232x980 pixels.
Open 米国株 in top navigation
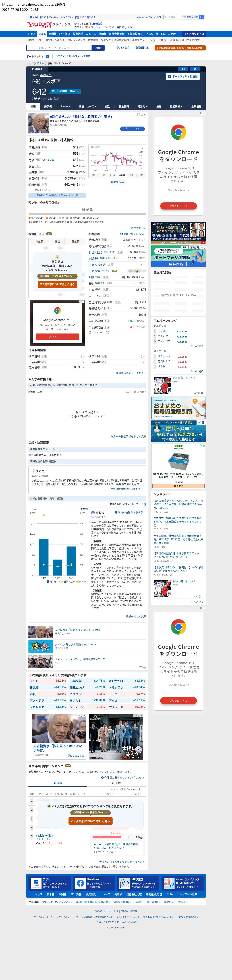pyautogui.click(x=52, y=34)
